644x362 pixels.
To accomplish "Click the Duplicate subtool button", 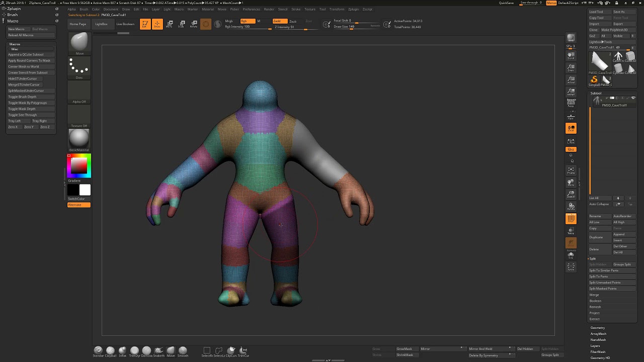I will tap(600, 237).
